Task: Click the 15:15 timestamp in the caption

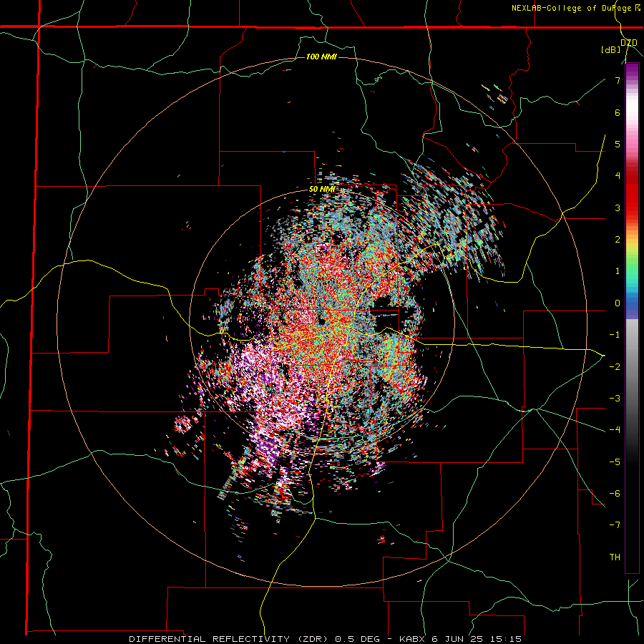Action: point(504,639)
